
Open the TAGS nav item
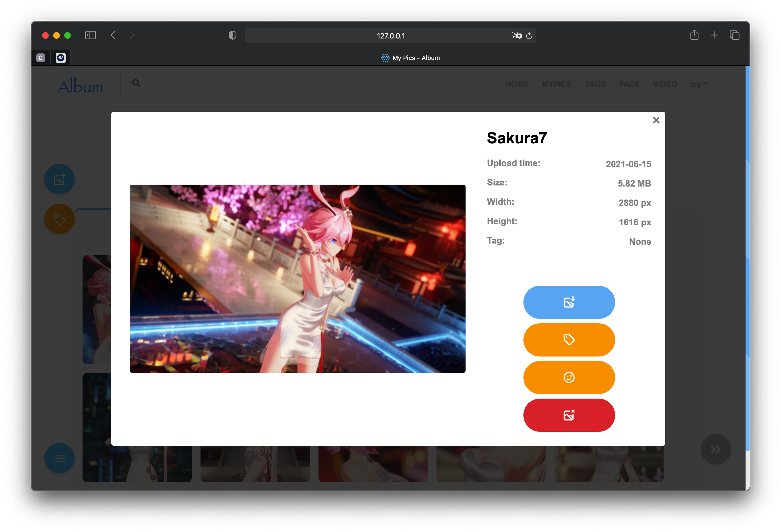point(595,84)
